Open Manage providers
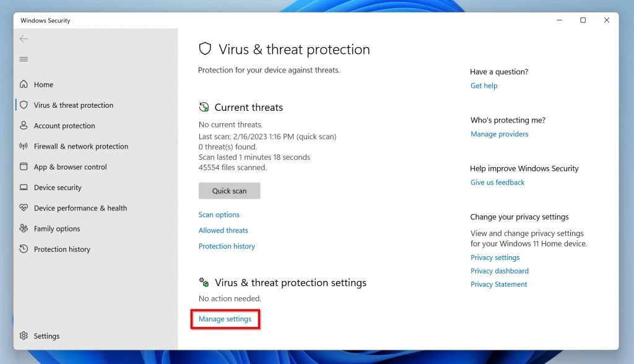 click(499, 134)
